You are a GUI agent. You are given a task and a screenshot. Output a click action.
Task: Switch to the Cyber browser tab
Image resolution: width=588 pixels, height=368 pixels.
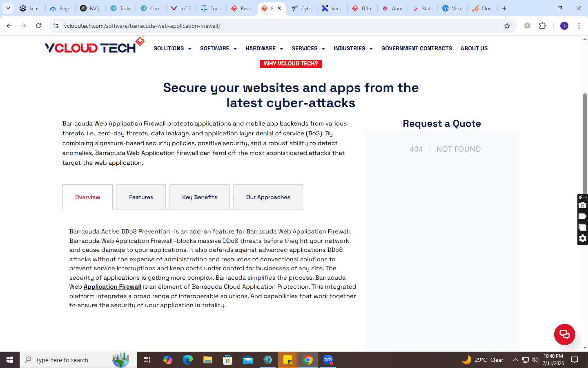pos(302,8)
